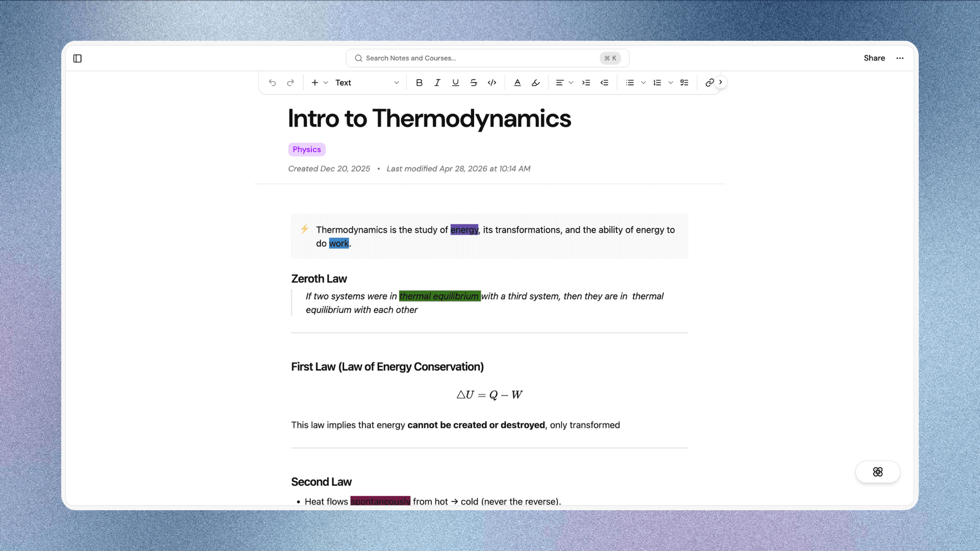
Task: Toggle bold formatting
Action: pyautogui.click(x=419, y=83)
